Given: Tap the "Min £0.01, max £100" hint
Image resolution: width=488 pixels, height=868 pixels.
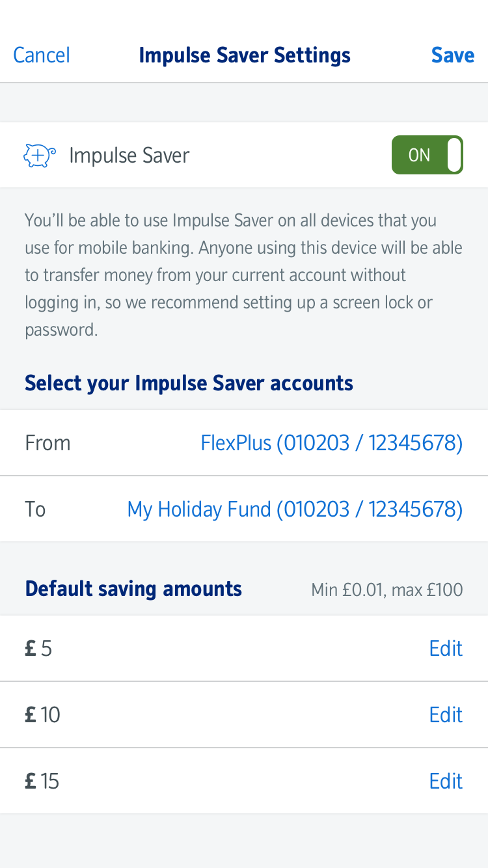Looking at the screenshot, I should pyautogui.click(x=387, y=590).
